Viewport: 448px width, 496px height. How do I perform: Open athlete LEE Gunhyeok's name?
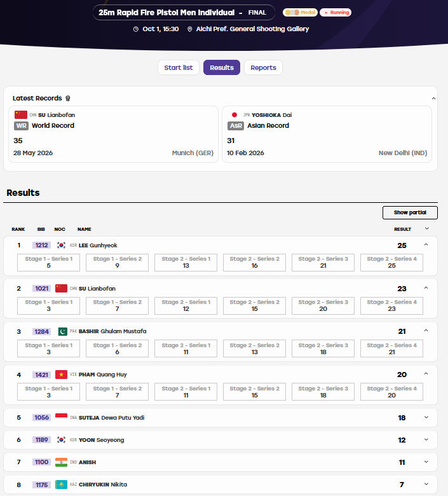98,245
